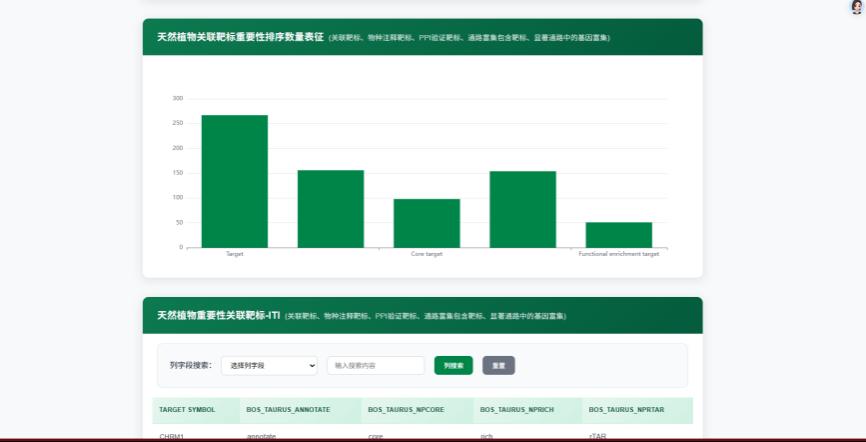Click the search content input field
866x442 pixels.
tap(375, 366)
